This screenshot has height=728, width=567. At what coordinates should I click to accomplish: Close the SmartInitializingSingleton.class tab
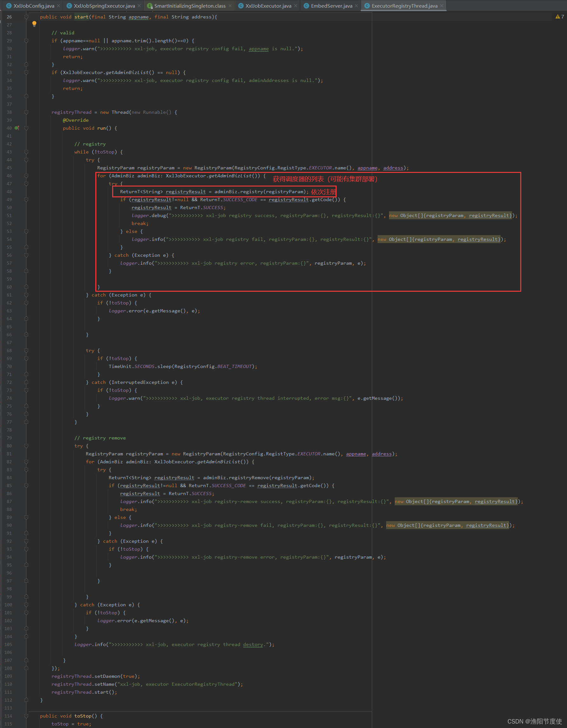coord(230,6)
